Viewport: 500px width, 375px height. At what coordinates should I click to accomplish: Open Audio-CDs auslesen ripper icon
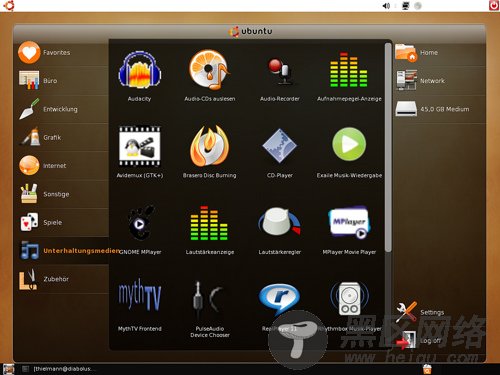point(210,71)
